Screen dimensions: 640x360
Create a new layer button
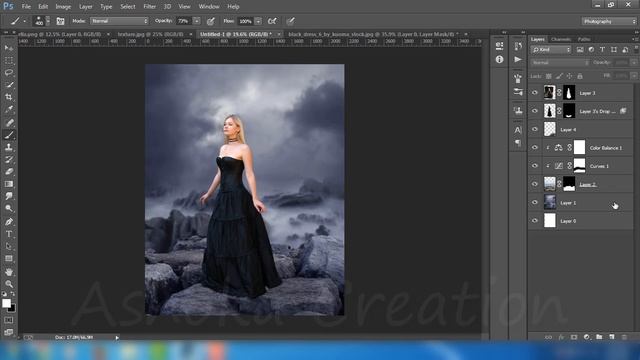[x=611, y=337]
